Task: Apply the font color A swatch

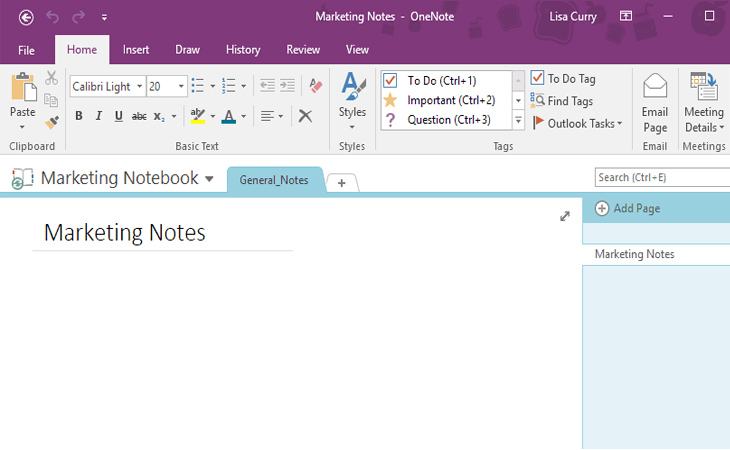Action: pos(229,116)
